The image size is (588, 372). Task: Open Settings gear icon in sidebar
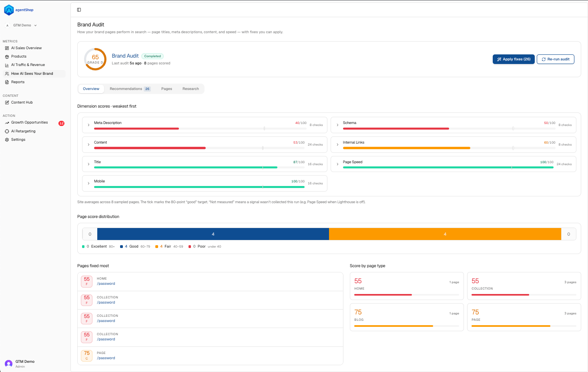click(x=7, y=140)
